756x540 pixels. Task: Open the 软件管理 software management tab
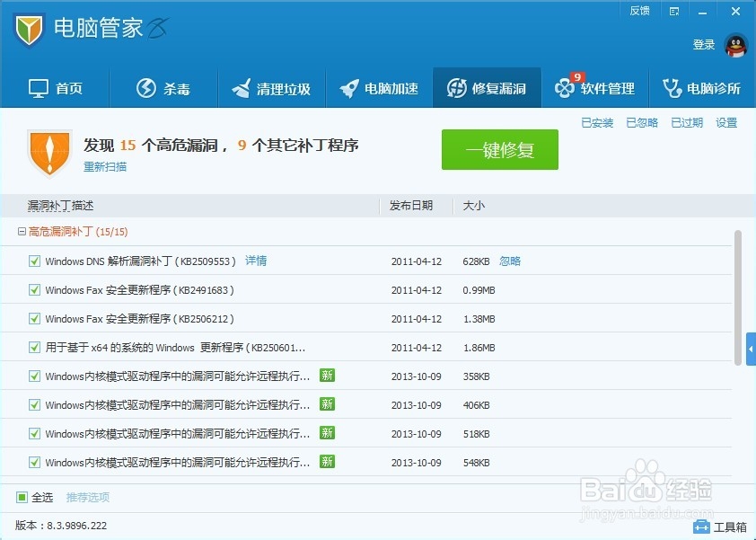coord(595,88)
